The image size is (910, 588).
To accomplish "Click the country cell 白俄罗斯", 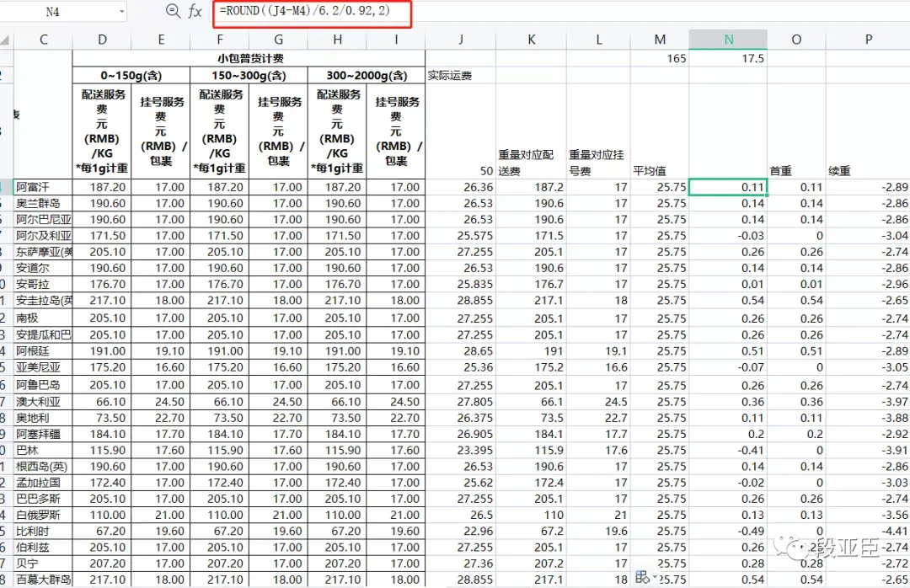I will click(44, 515).
